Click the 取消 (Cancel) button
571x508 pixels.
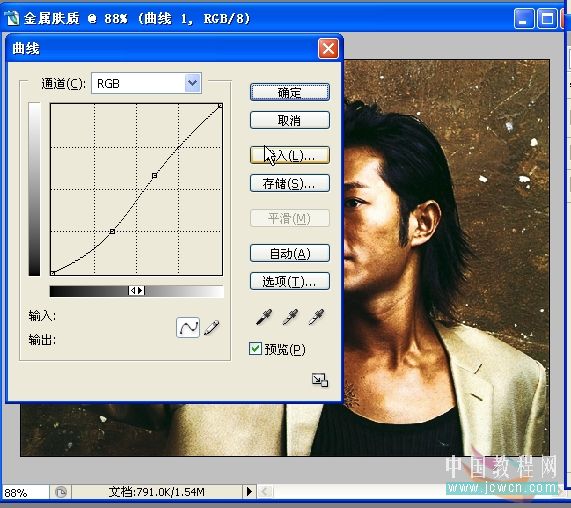pyautogui.click(x=290, y=120)
